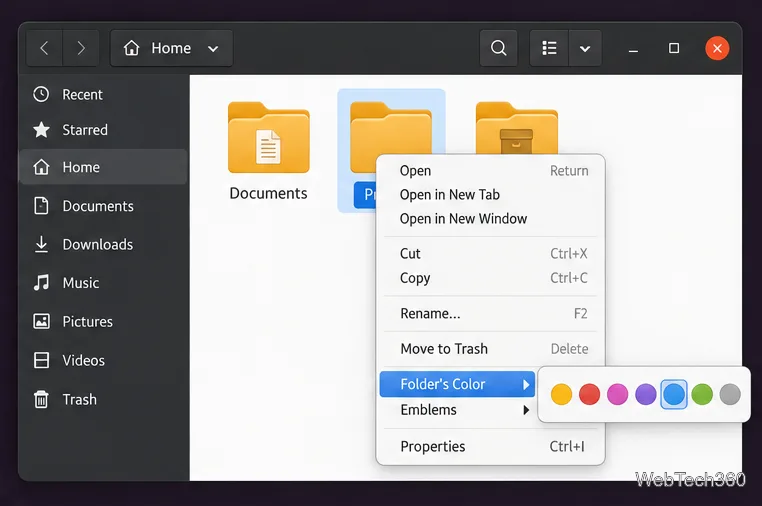Click the music note icon in sidebar
Viewport: 762px width, 506px height.
click(x=41, y=282)
